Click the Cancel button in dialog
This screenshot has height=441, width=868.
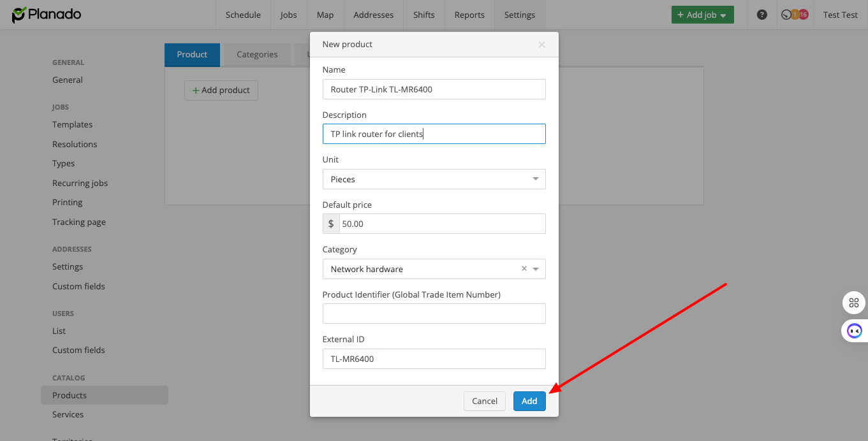coord(485,401)
